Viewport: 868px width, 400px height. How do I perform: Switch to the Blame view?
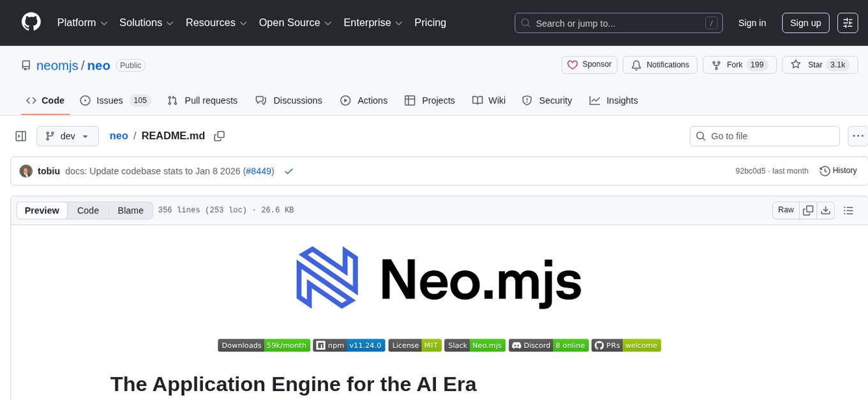tap(130, 210)
